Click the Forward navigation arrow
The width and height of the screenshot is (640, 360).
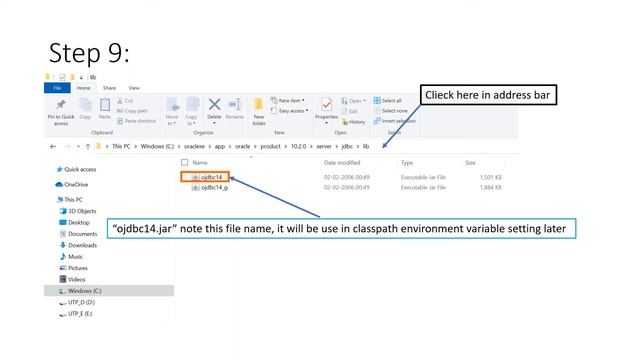67,146
